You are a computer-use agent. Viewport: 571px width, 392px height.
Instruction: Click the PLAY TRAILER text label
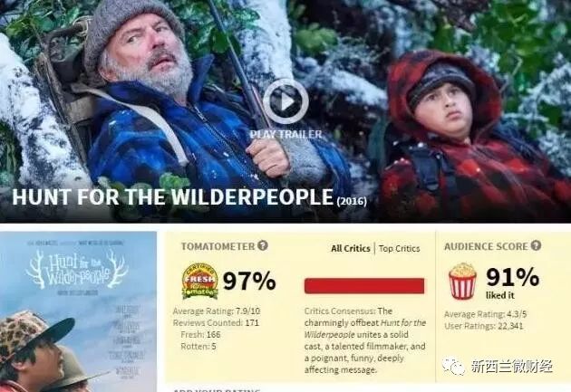coord(285,135)
